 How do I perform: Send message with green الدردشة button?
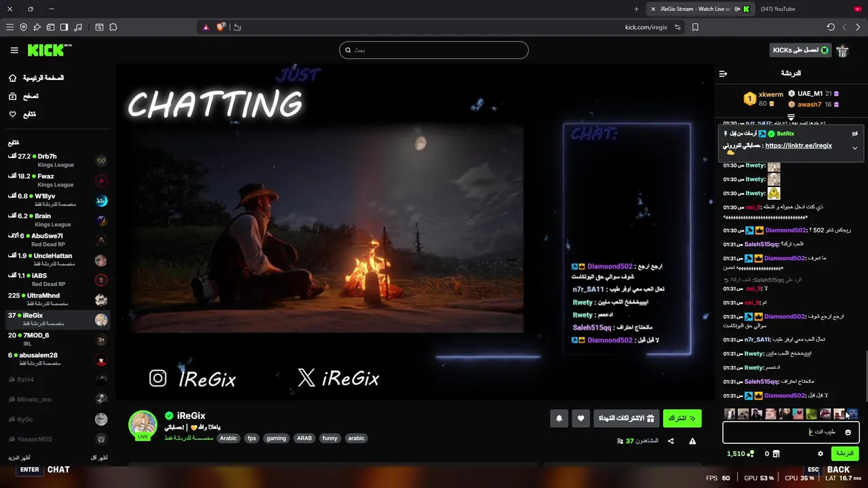point(844,453)
